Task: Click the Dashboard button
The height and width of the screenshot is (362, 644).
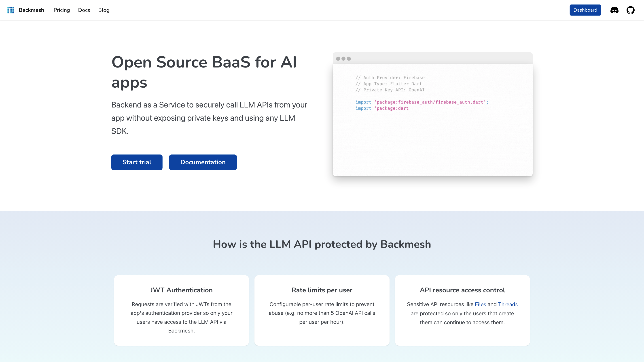Action: coord(585,10)
